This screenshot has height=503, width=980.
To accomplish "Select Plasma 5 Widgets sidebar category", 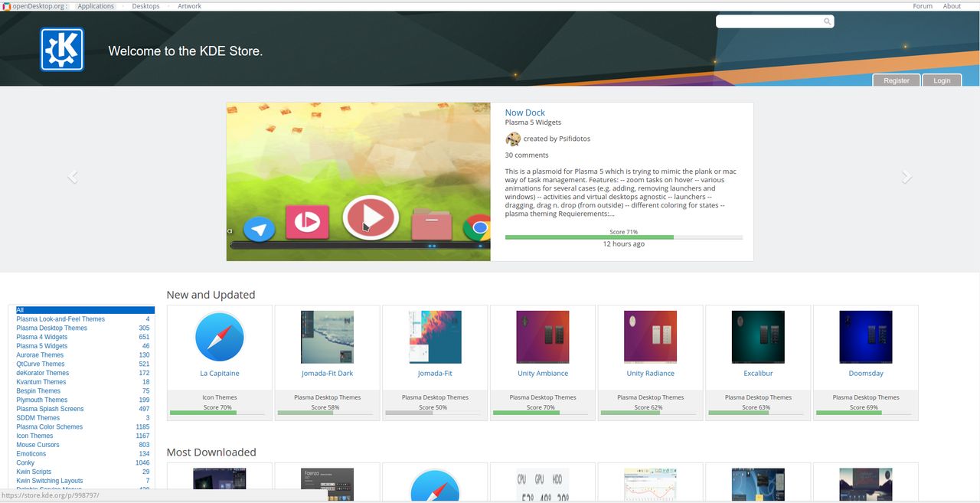I will tap(42, 346).
